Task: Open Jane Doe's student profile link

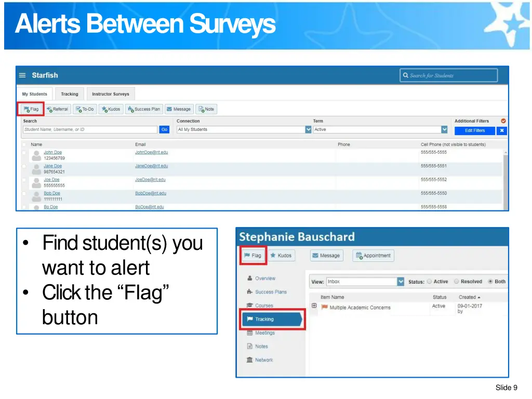Action: (x=52, y=166)
